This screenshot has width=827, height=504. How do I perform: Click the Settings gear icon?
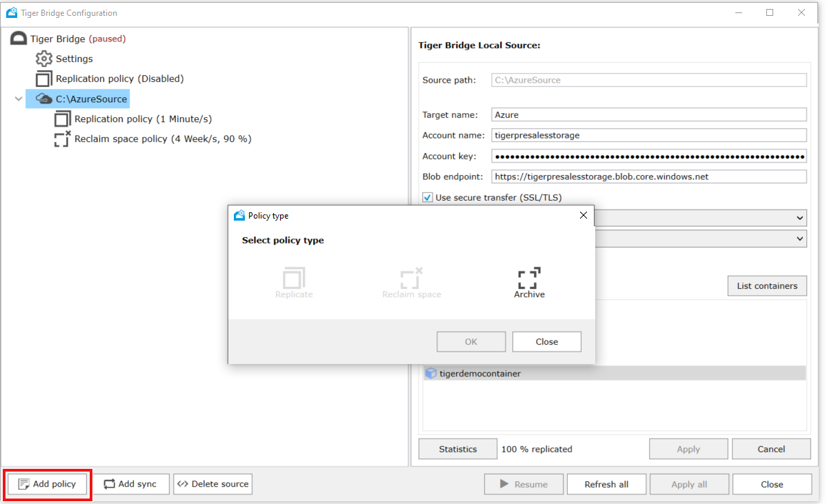[43, 59]
